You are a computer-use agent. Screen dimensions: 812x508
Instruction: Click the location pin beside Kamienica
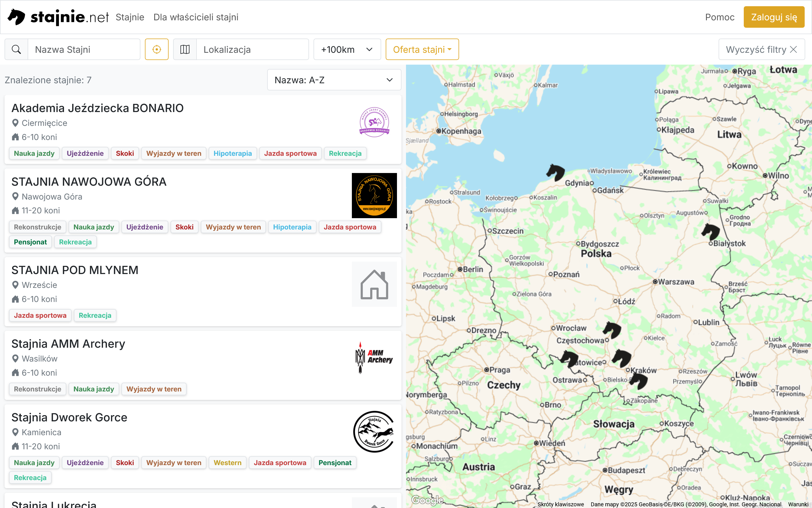pyautogui.click(x=15, y=432)
